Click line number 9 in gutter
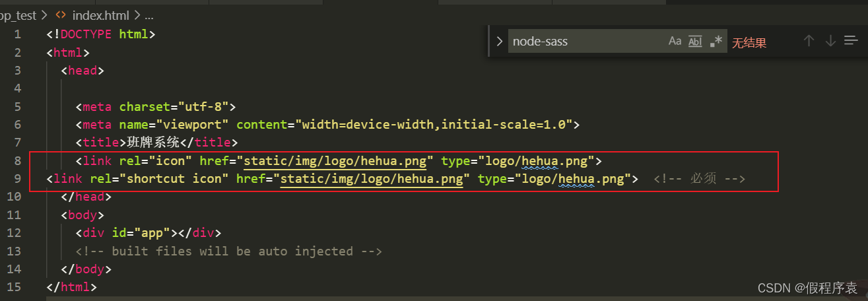Screen dimensions: 868x301 (x=17, y=179)
